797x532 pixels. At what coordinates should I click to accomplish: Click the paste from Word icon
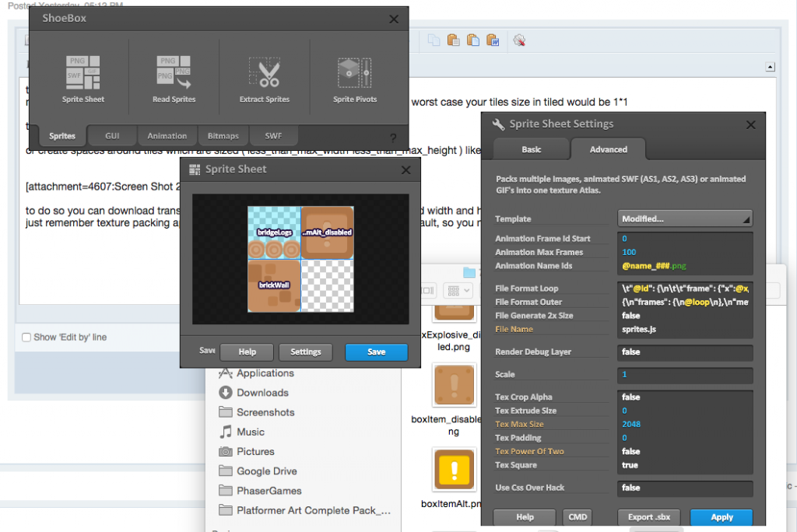click(x=493, y=40)
